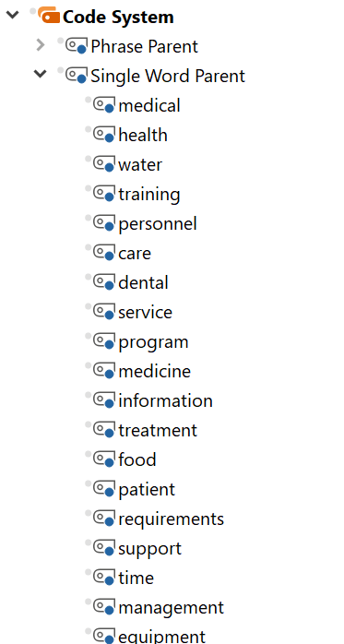Click the Single Word Parent code icon

[77, 75]
